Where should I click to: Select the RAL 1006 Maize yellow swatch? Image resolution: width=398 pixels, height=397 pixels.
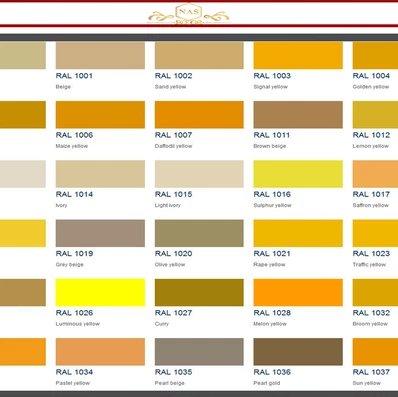click(x=100, y=115)
